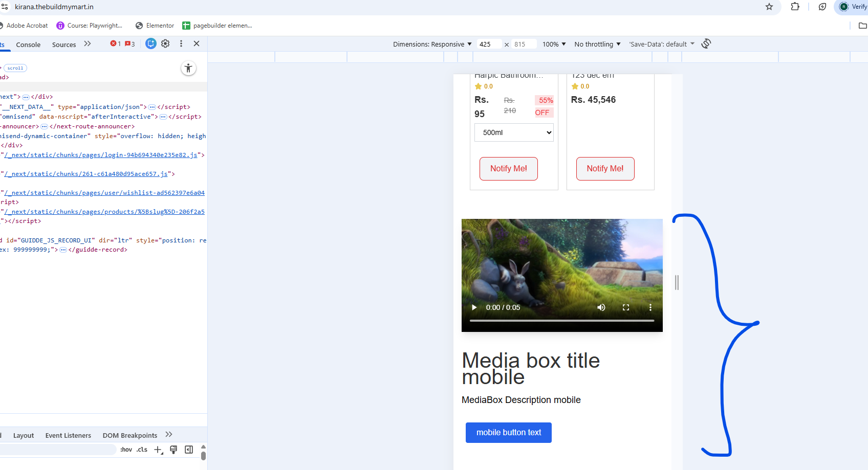Bookmark this page with the star icon
868x470 pixels.
coord(769,7)
